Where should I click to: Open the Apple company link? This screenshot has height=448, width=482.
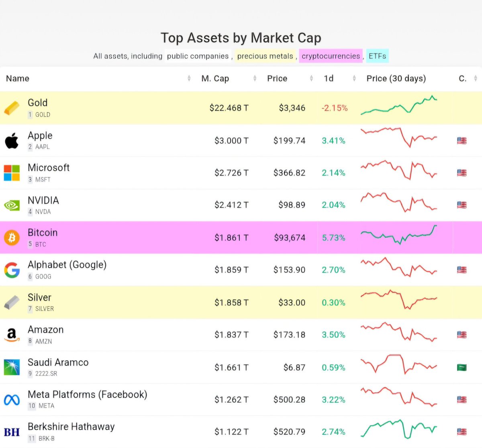[x=40, y=135]
